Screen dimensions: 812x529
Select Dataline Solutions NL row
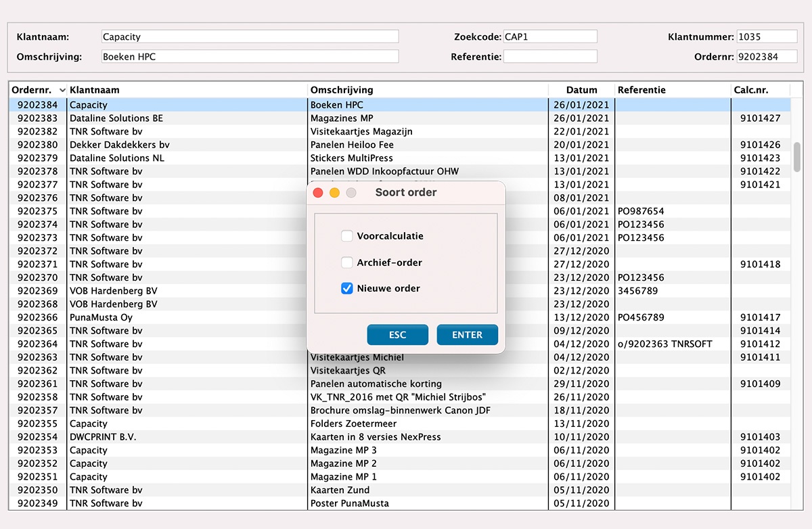400,158
